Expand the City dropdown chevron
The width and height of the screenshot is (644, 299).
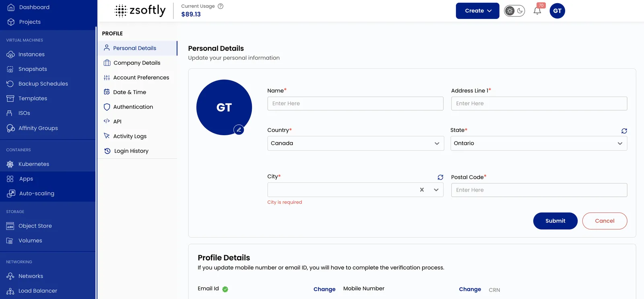pos(436,190)
